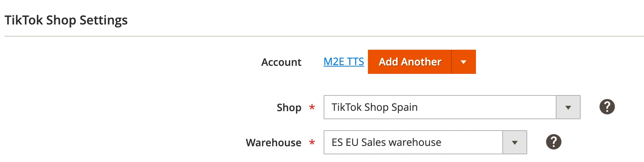The height and width of the screenshot is (162, 644).
Task: Click the white triangle on the orange button
Action: click(464, 62)
